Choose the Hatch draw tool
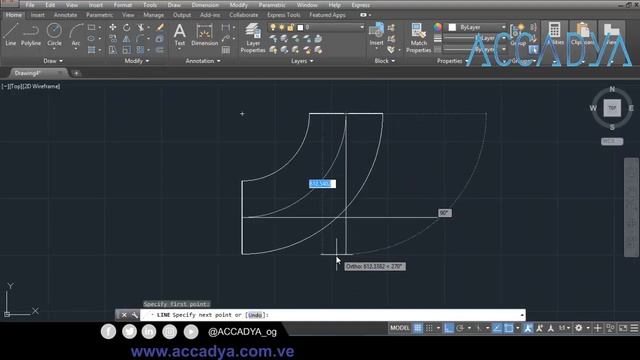 click(91, 50)
